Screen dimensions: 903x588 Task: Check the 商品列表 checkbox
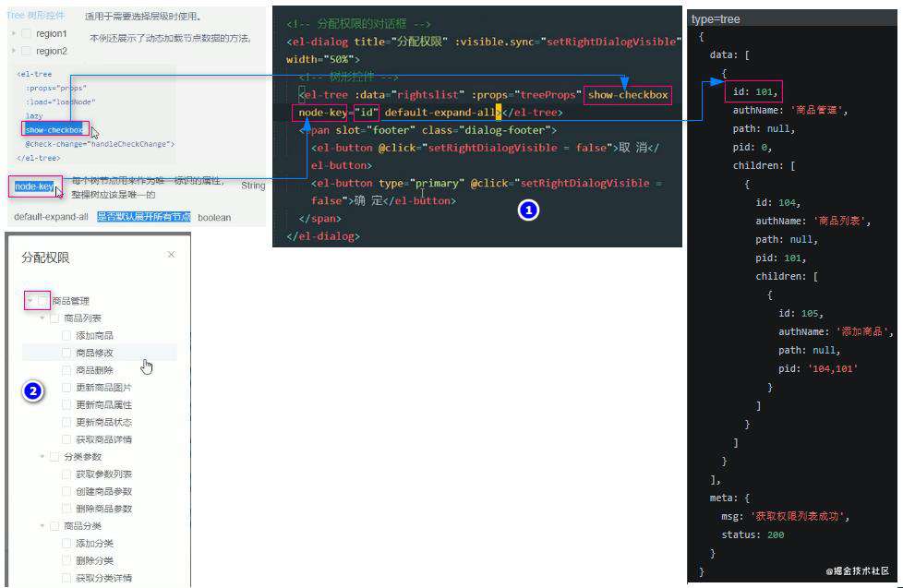click(x=54, y=318)
